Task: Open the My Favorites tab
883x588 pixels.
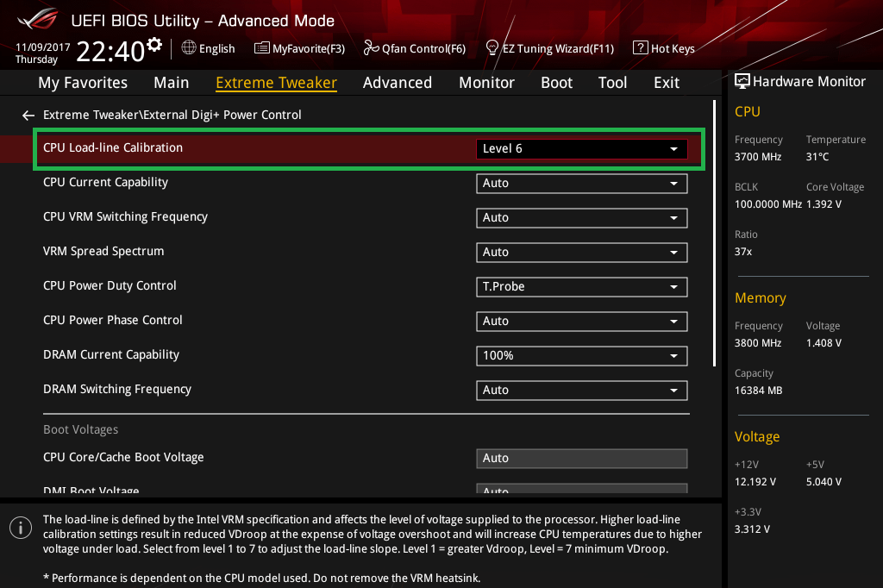Action: point(83,83)
